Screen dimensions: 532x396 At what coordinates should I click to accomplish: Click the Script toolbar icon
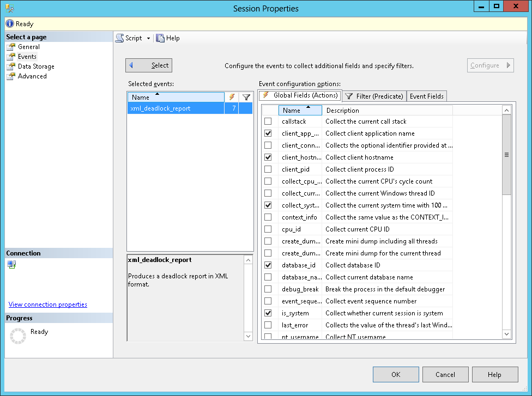[x=119, y=38]
